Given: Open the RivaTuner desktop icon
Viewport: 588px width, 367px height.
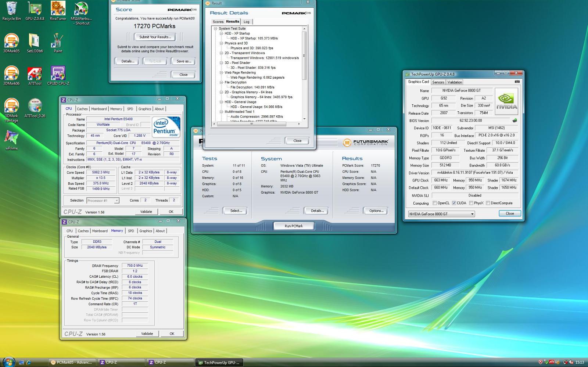Looking at the screenshot, I should click(58, 11).
